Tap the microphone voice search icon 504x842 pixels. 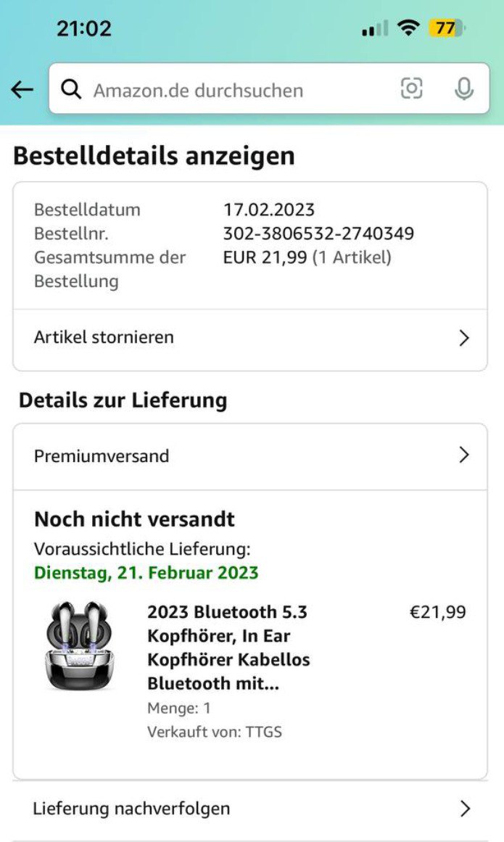[x=464, y=88]
